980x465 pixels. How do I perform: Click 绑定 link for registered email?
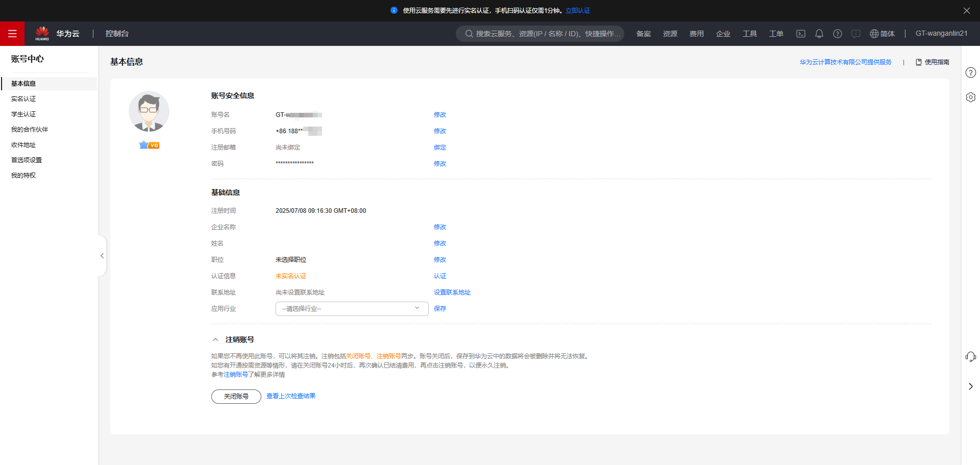tap(439, 148)
